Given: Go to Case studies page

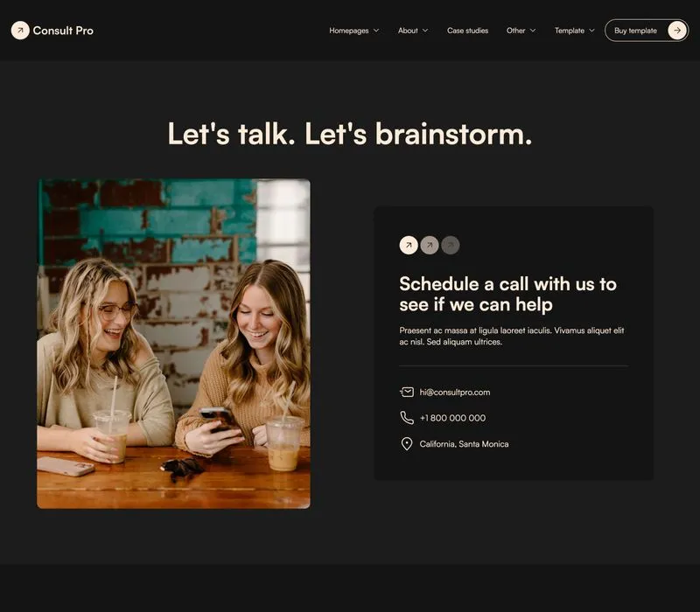Looking at the screenshot, I should pyautogui.click(x=467, y=31).
